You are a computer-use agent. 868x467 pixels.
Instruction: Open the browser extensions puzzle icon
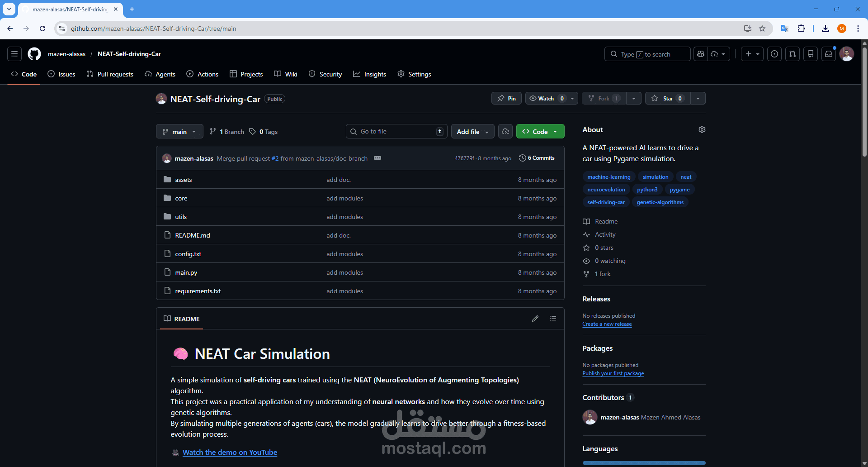coord(801,29)
